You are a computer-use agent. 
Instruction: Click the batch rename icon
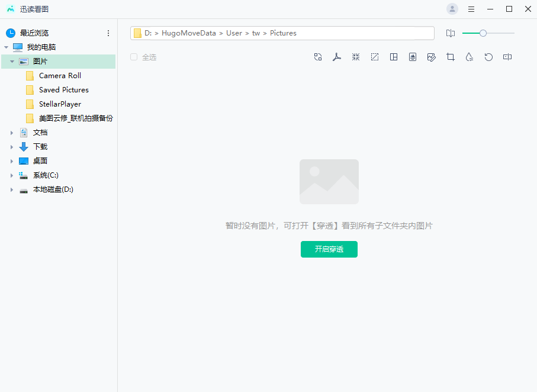[x=507, y=57]
